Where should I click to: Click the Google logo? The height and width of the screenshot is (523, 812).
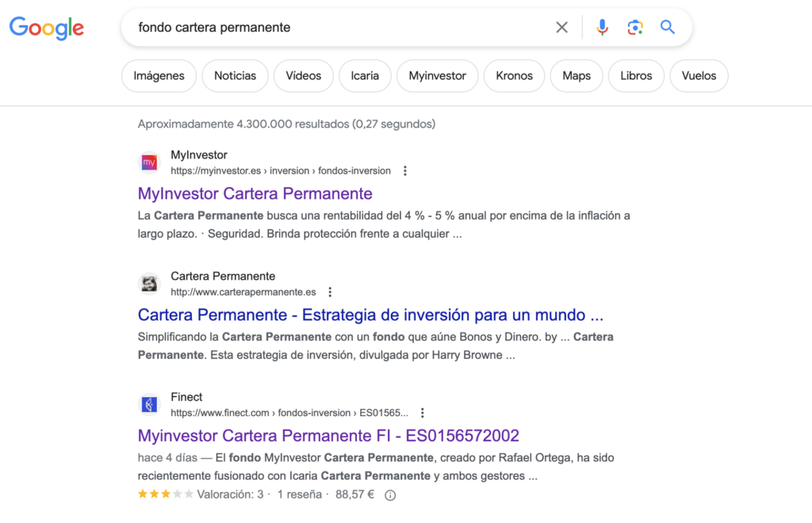[x=47, y=28]
